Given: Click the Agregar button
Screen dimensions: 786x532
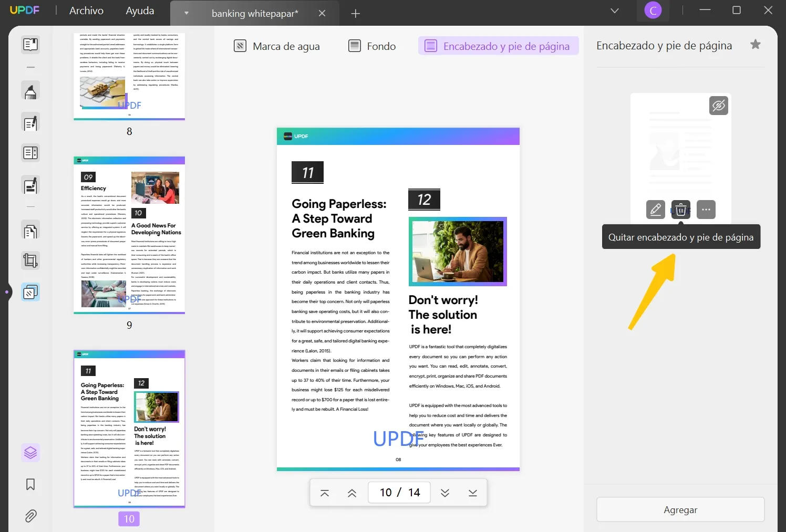Looking at the screenshot, I should click(x=680, y=509).
